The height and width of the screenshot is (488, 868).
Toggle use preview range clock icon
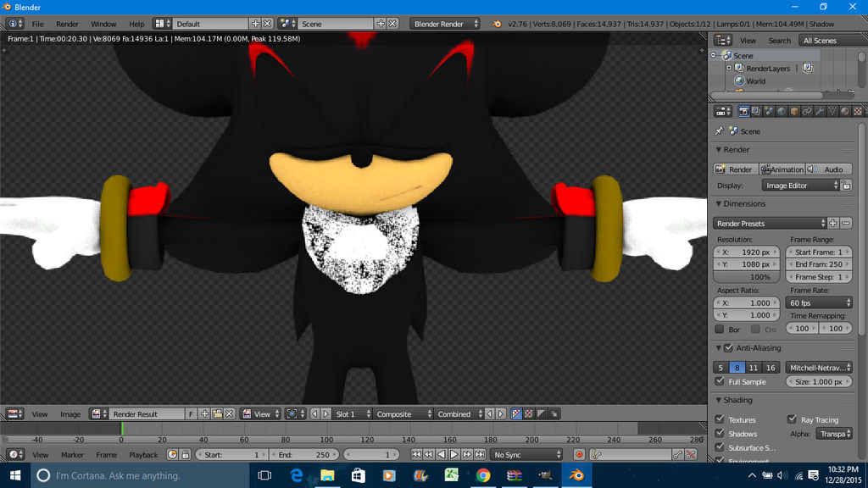pyautogui.click(x=172, y=455)
